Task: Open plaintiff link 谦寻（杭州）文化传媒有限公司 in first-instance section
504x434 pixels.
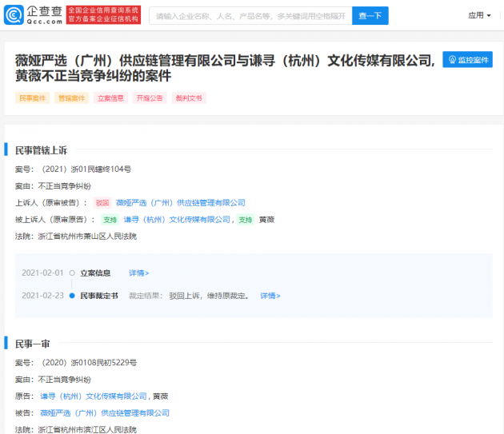Action: pos(94,396)
